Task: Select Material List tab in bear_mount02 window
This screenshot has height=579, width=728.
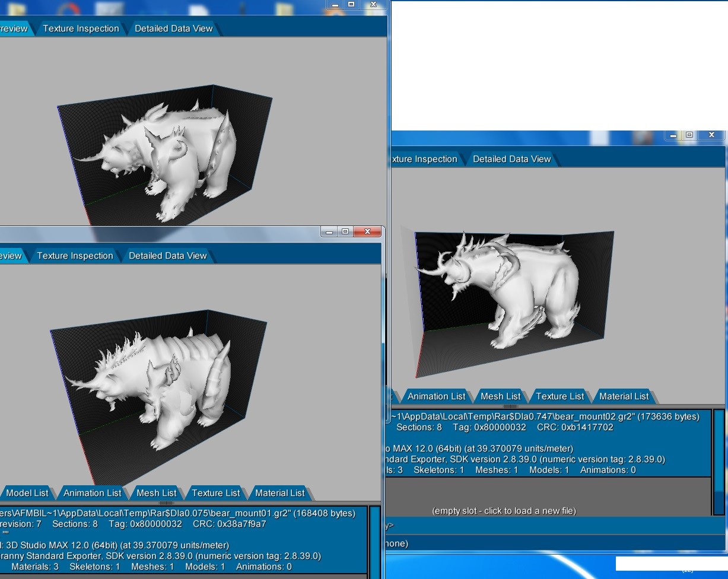Action: [x=624, y=396]
